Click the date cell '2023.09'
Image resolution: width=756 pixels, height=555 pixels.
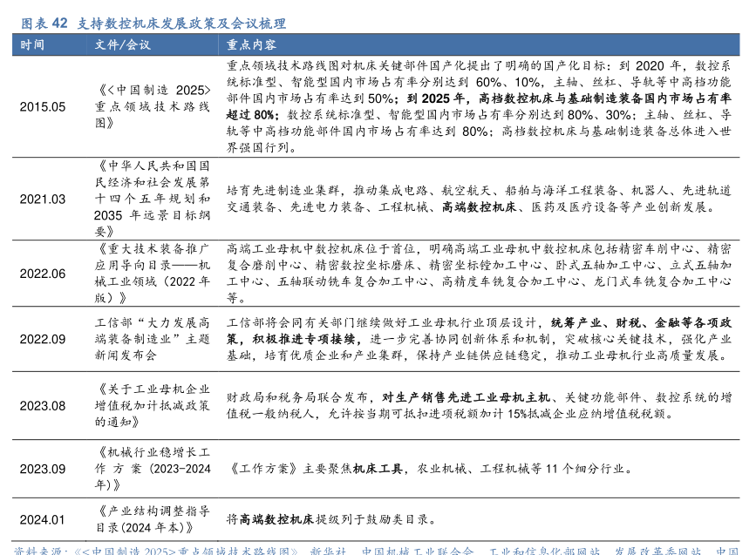(x=43, y=468)
